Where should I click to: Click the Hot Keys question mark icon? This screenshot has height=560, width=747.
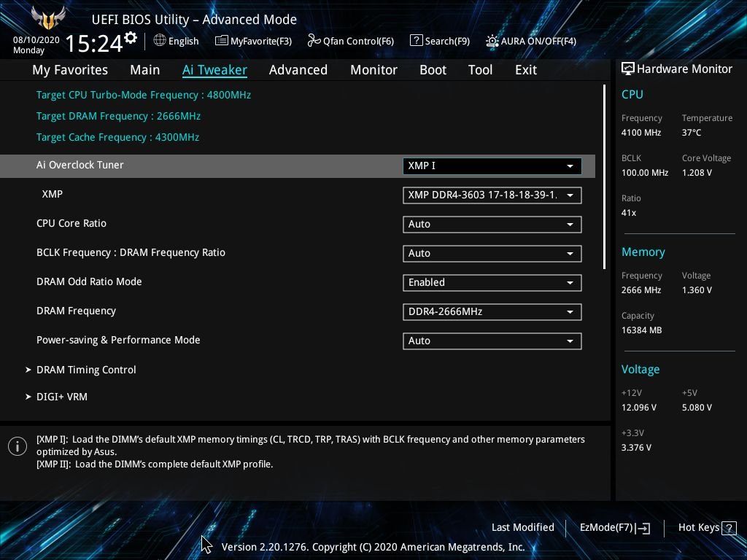click(729, 528)
